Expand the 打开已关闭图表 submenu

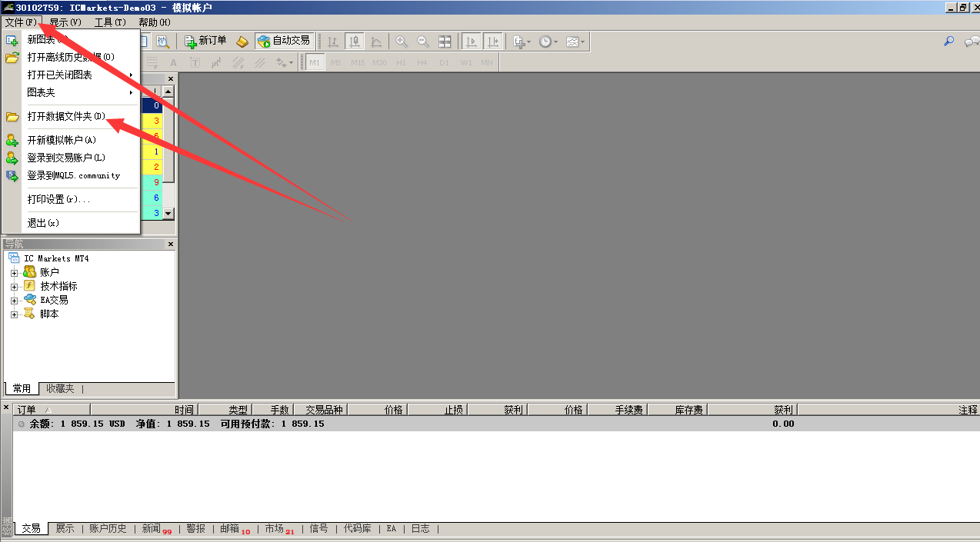pos(71,75)
